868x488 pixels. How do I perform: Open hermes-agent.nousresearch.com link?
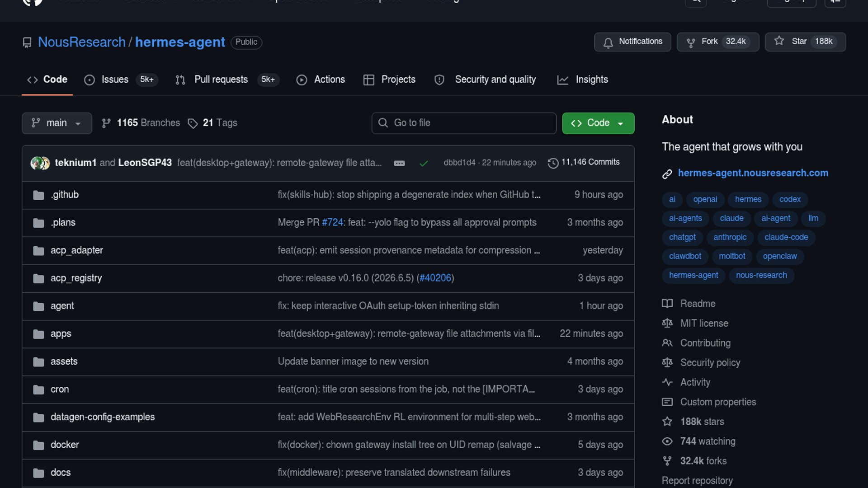tap(753, 173)
